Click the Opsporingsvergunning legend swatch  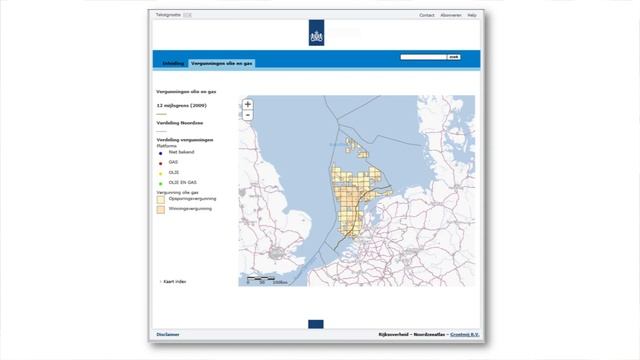click(x=161, y=200)
